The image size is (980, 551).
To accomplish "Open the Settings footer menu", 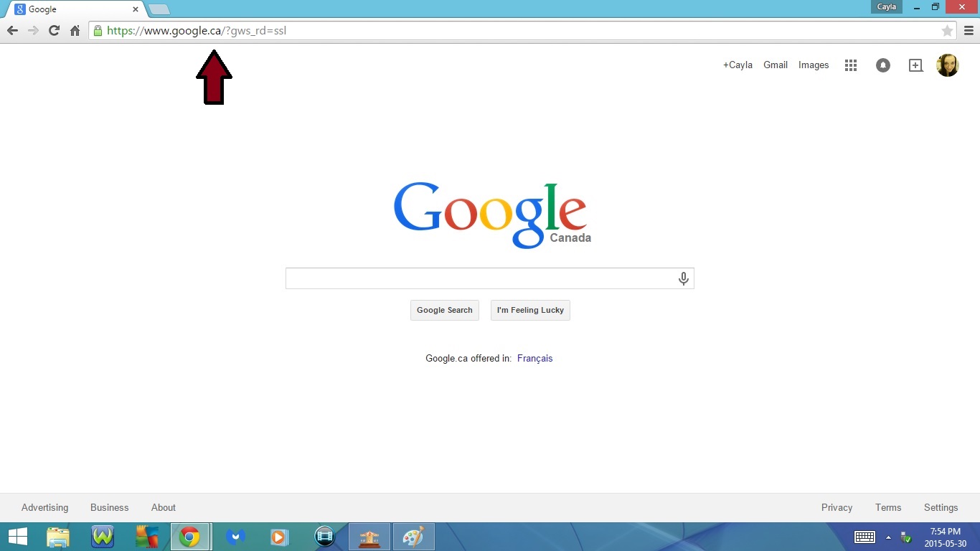I will (x=941, y=507).
